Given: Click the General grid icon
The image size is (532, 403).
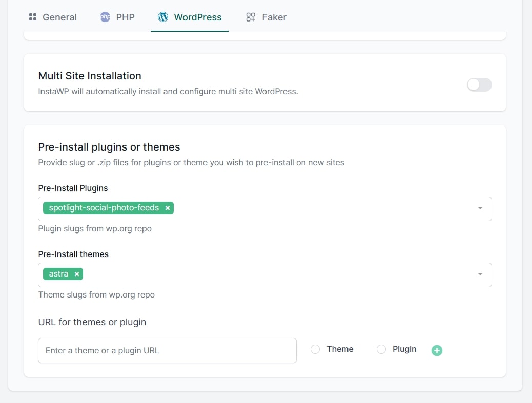Looking at the screenshot, I should (x=33, y=17).
